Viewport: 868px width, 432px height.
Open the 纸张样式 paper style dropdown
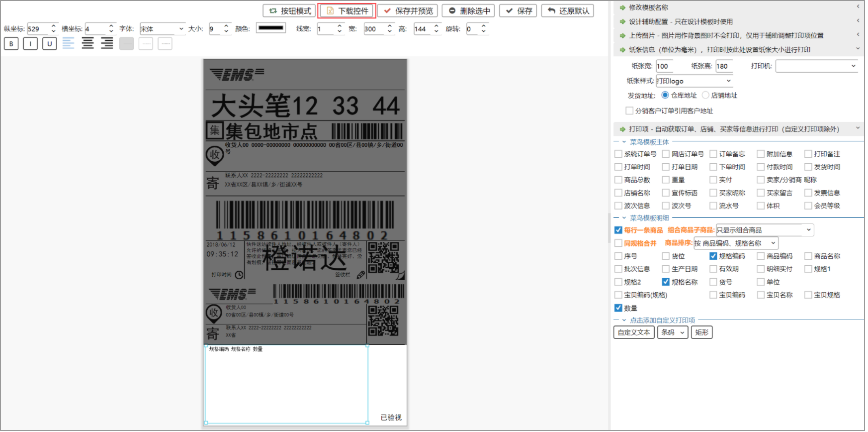(694, 81)
